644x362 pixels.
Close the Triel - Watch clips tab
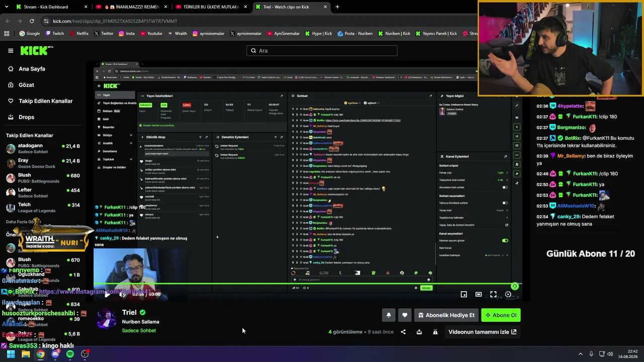click(325, 7)
